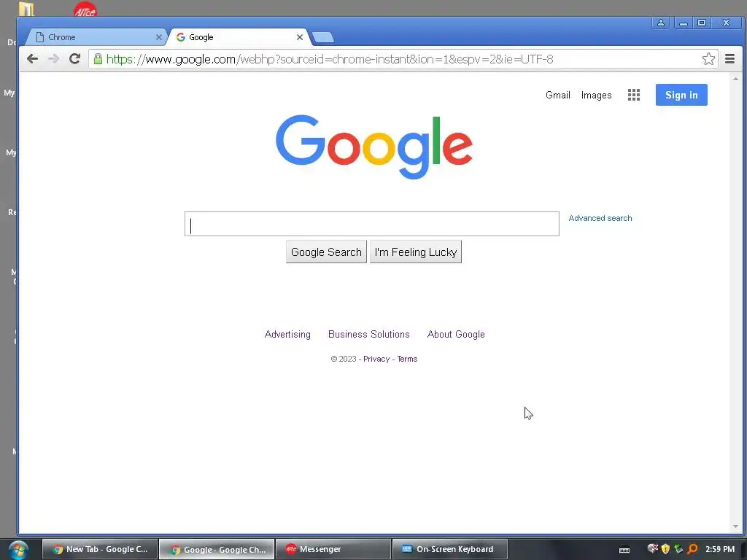Switch to the Chrome tab
747x560 pixels.
[96, 37]
